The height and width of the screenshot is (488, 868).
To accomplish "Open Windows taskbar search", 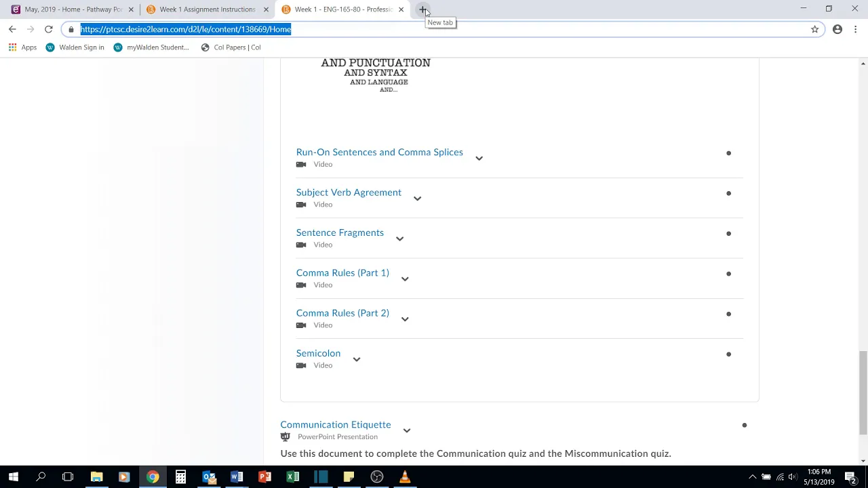I will tap(41, 477).
